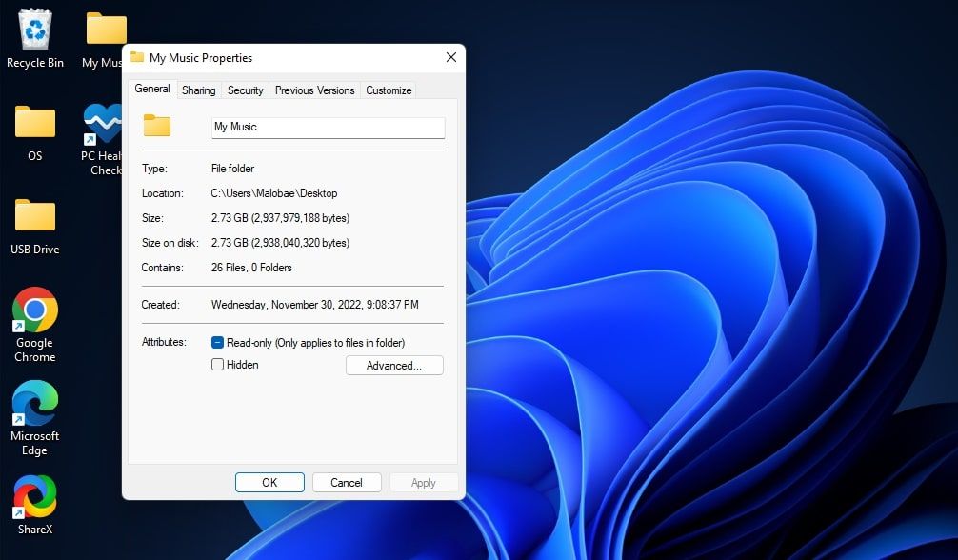Image resolution: width=958 pixels, height=560 pixels.
Task: Select the My Music desktop folder
Action: click(x=105, y=29)
